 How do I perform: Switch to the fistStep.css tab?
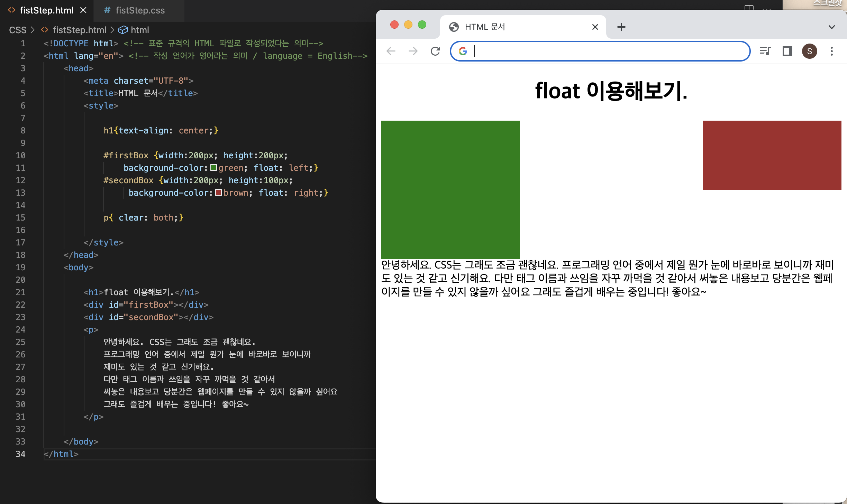tap(140, 10)
